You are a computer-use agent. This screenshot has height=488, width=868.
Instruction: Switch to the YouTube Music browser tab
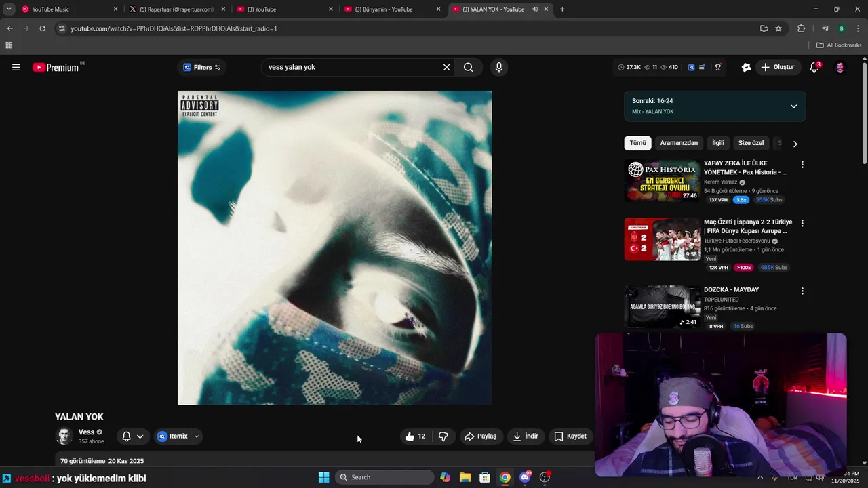click(68, 9)
